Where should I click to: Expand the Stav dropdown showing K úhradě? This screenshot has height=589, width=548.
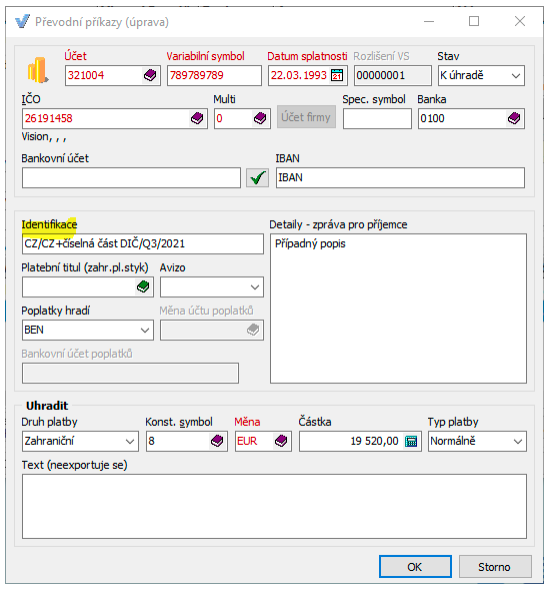click(x=482, y=76)
